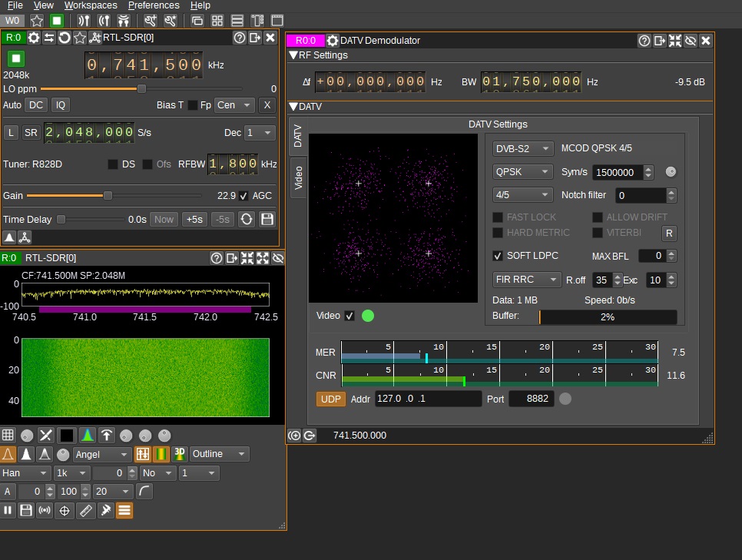Adjust the Gain slider handle
This screenshot has width=742, height=560.
click(108, 196)
